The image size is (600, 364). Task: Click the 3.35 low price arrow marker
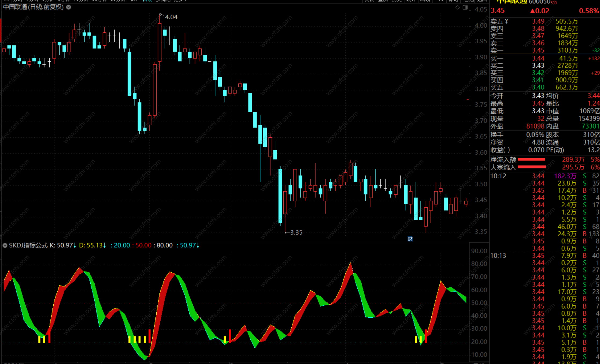(294, 232)
